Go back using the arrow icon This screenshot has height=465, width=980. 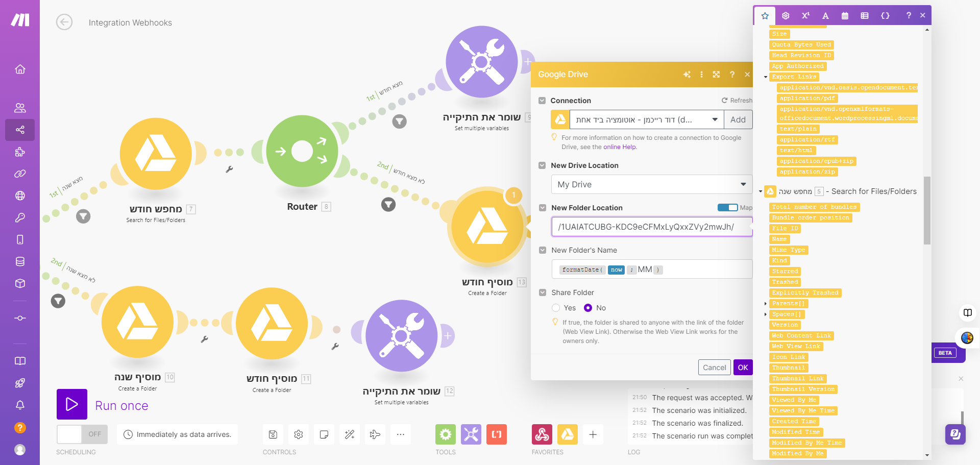64,22
